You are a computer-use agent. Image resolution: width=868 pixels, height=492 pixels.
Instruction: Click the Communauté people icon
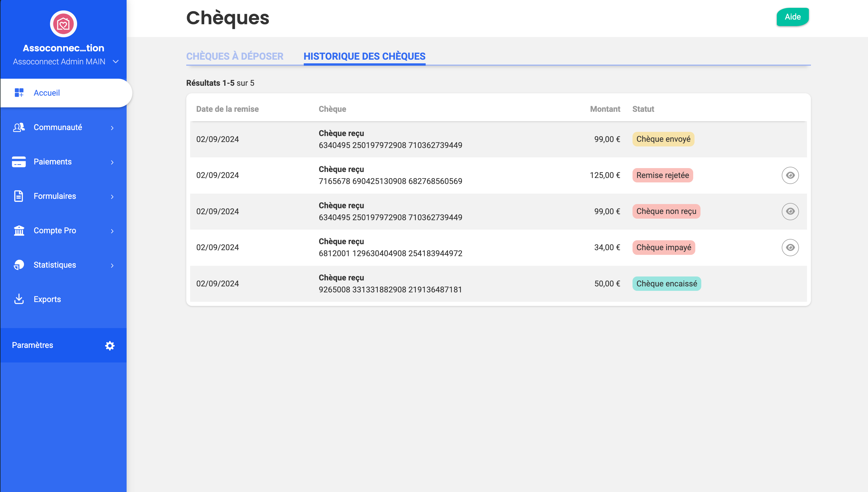click(x=19, y=127)
